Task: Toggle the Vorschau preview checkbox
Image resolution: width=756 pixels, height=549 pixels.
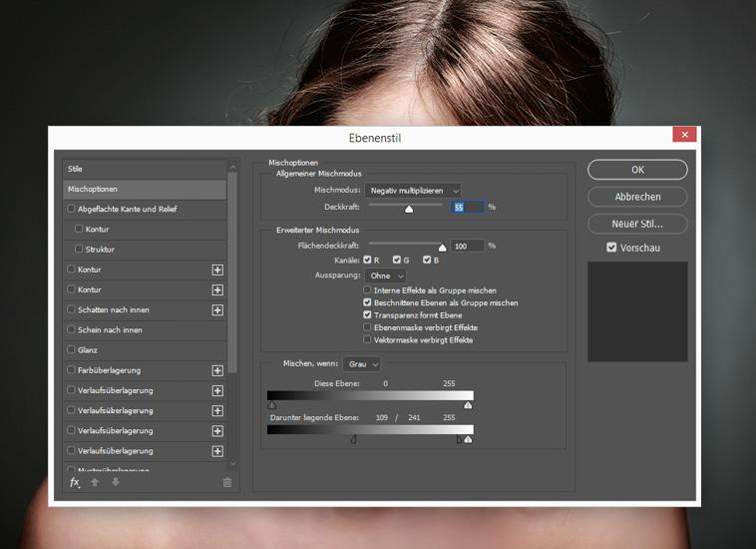Action: (611, 248)
